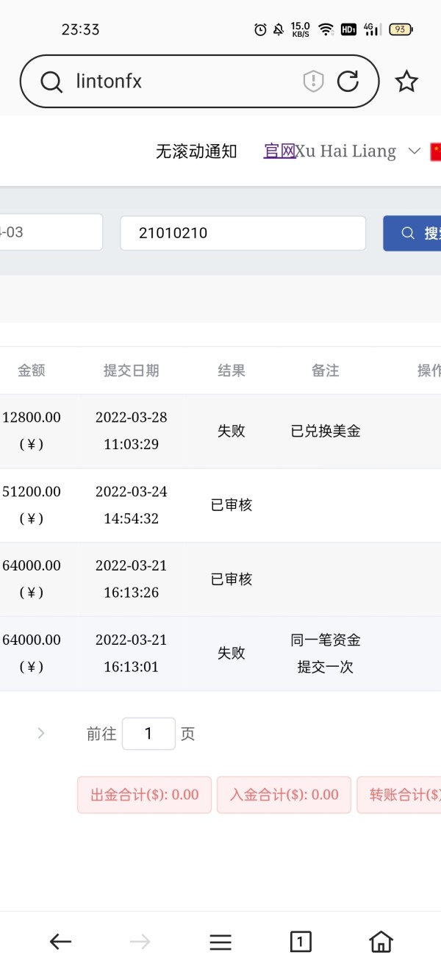Select the 出金合计 total tag
This screenshot has height=980, width=441.
tap(144, 795)
